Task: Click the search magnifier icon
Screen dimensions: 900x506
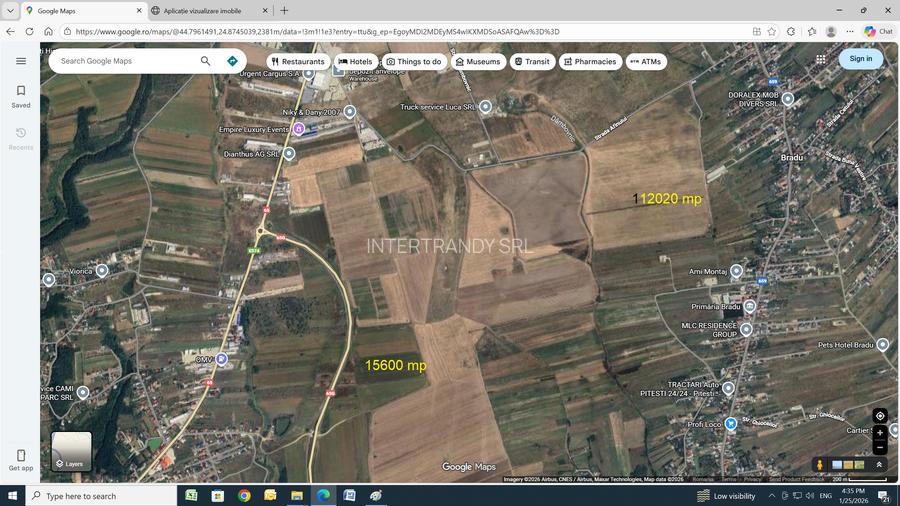Action: (205, 61)
